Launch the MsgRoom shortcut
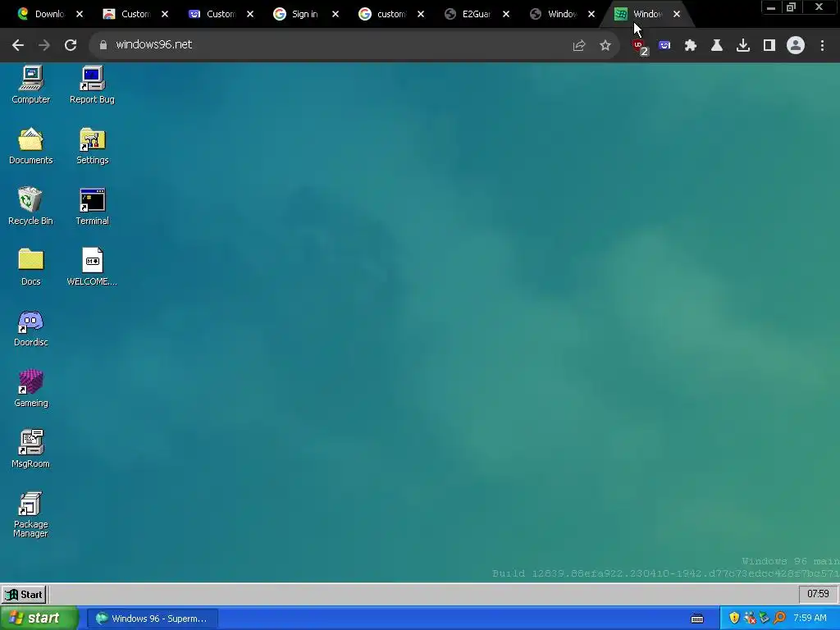The image size is (840, 630). [x=31, y=449]
